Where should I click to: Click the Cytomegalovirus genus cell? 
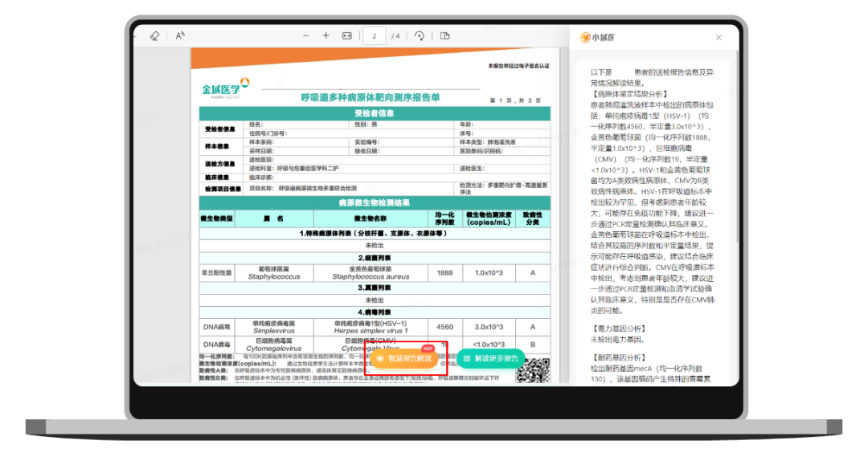pos(274,345)
